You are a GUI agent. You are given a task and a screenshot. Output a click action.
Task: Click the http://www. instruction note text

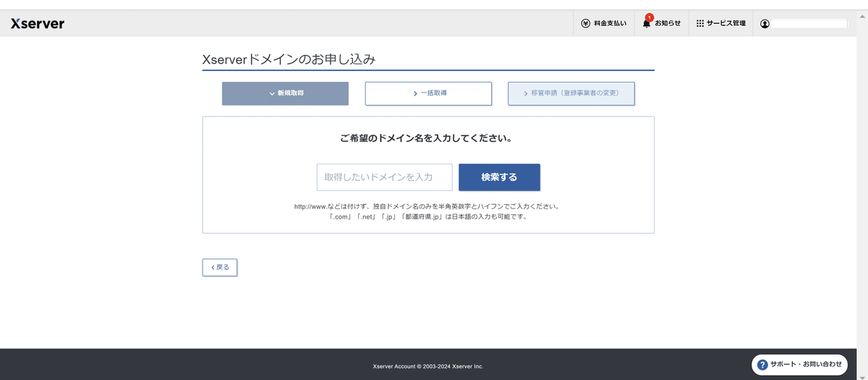(x=427, y=206)
